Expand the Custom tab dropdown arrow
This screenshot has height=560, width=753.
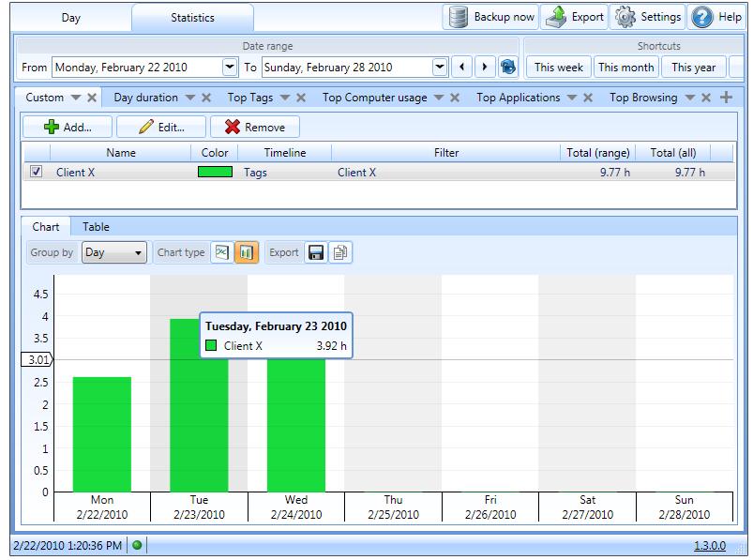(x=76, y=98)
